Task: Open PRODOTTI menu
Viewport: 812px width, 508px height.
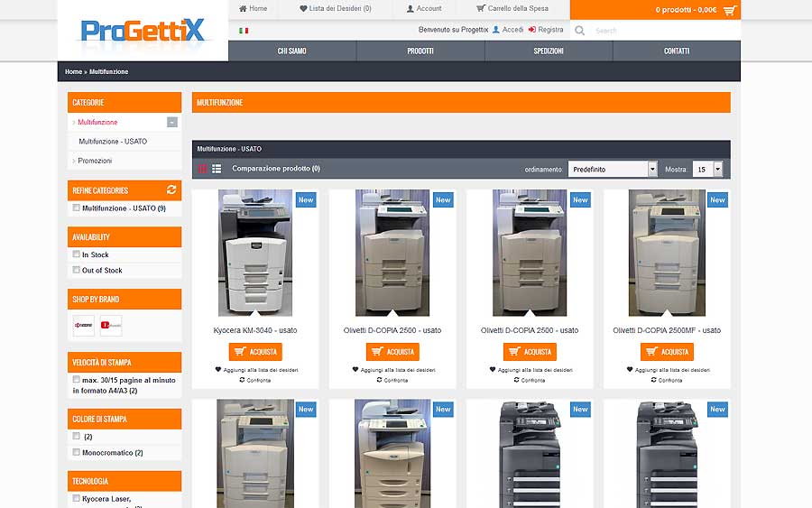Action: (x=420, y=51)
